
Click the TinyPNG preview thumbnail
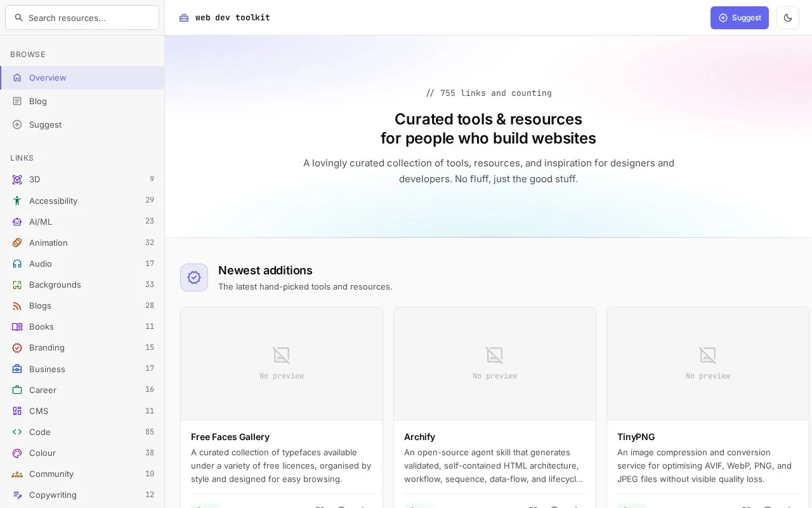(708, 364)
